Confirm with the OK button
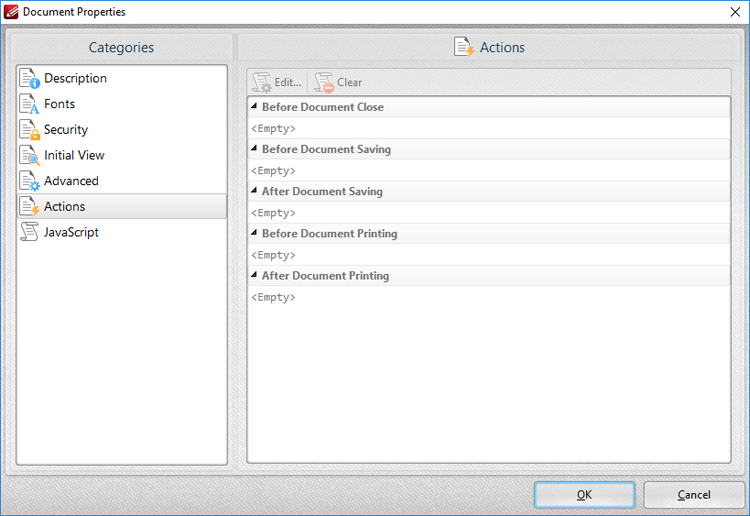Screen dimensions: 750x516 [585, 494]
